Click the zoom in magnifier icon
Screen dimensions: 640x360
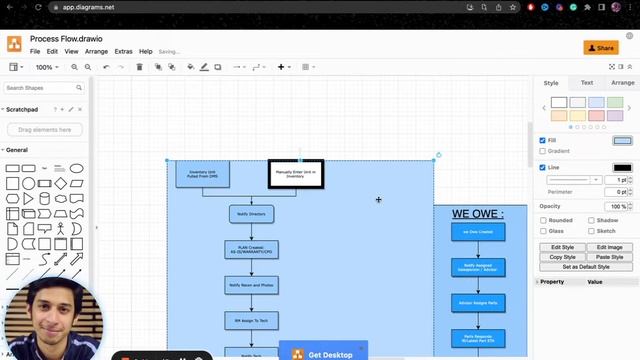click(74, 67)
